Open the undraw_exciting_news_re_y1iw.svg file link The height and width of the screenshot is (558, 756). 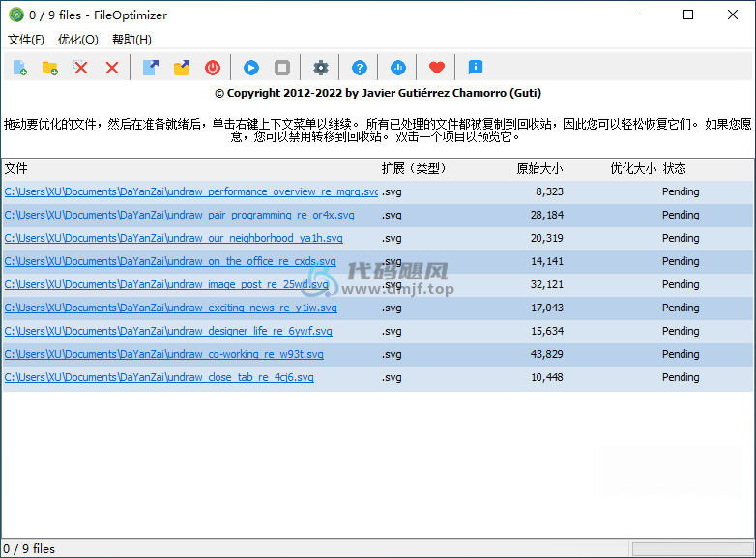tap(171, 308)
